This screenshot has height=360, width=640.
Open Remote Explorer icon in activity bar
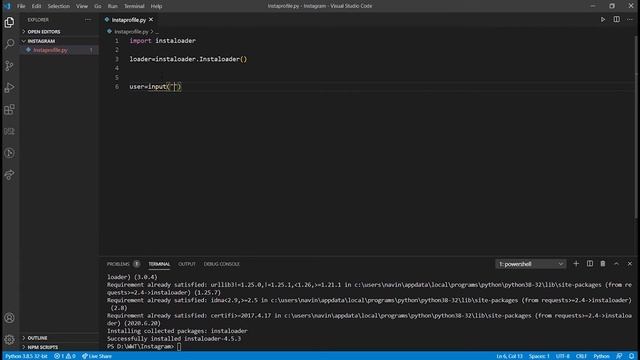(x=9, y=131)
